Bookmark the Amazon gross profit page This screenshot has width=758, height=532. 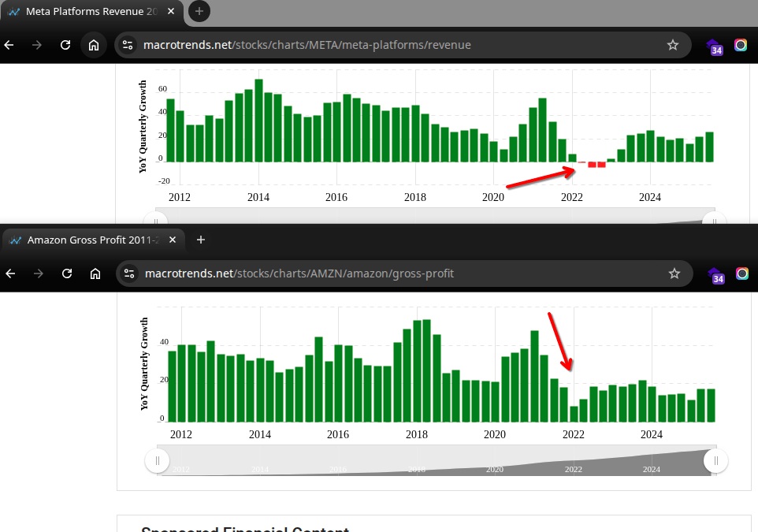point(674,273)
